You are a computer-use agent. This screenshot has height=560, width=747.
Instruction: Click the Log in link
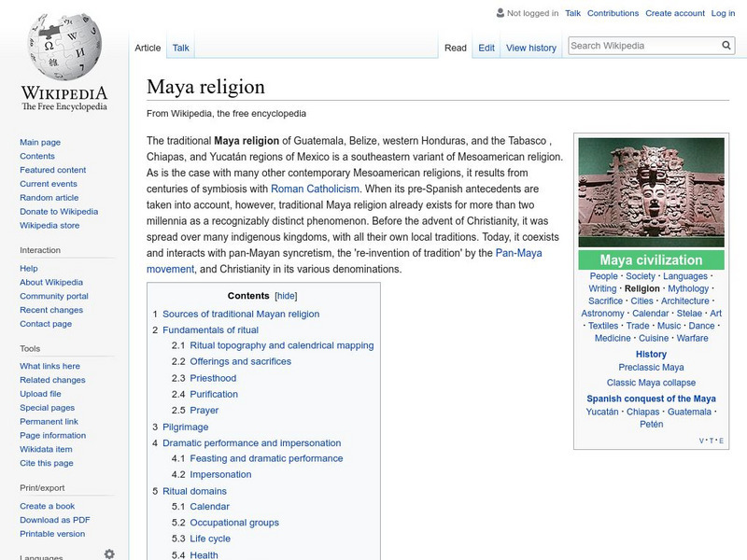pos(723,13)
